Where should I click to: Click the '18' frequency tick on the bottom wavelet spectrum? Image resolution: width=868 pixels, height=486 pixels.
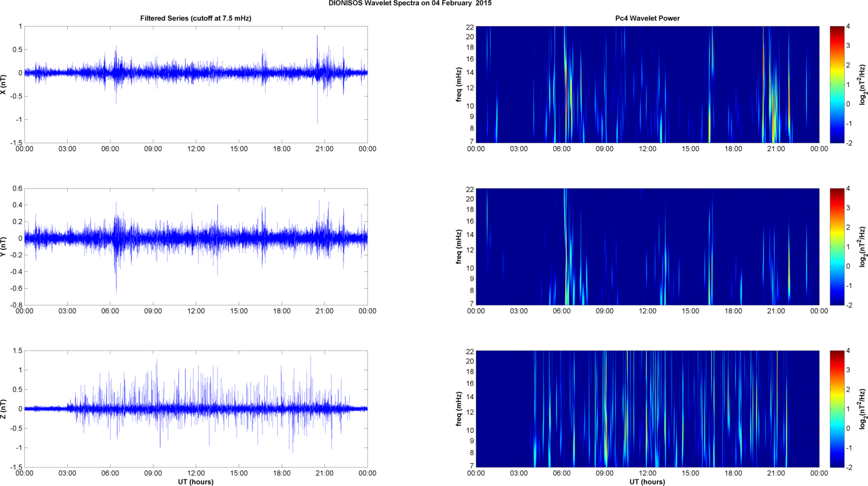[470, 372]
